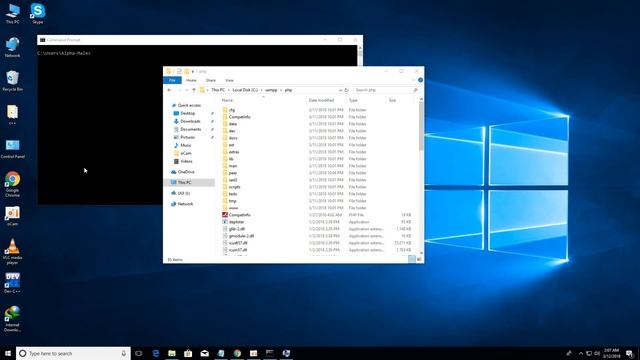Select Music in the navigation pane
Viewport: 640px width, 360px height.
pos(186,145)
